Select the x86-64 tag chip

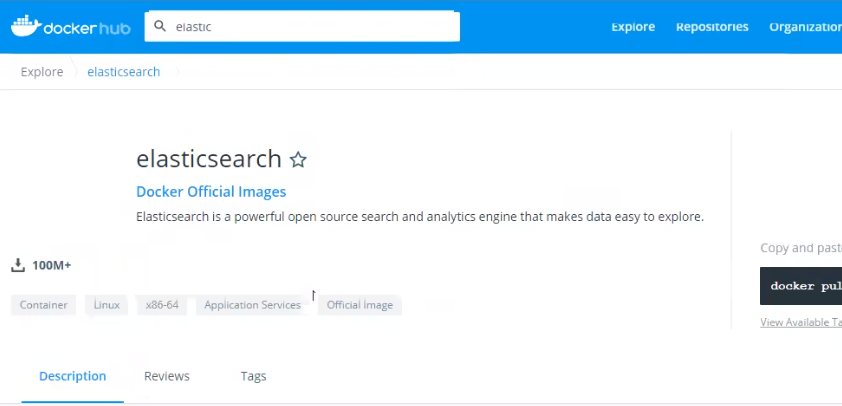[162, 305]
